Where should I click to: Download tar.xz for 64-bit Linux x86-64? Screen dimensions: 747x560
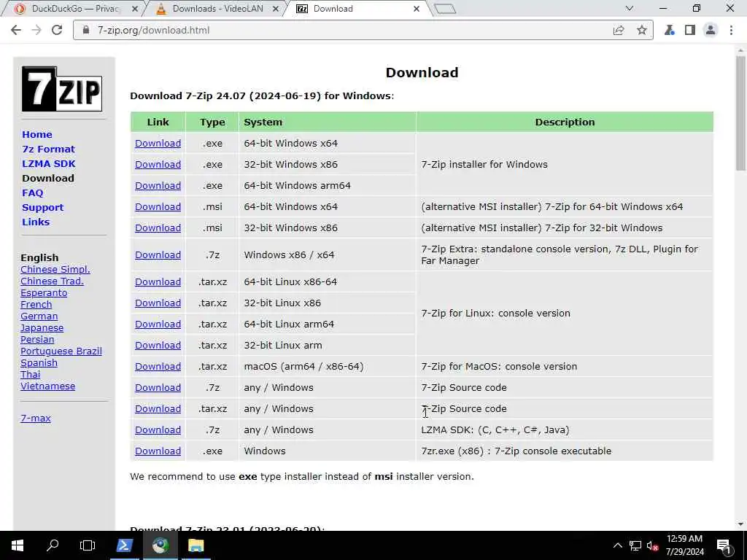click(x=158, y=282)
